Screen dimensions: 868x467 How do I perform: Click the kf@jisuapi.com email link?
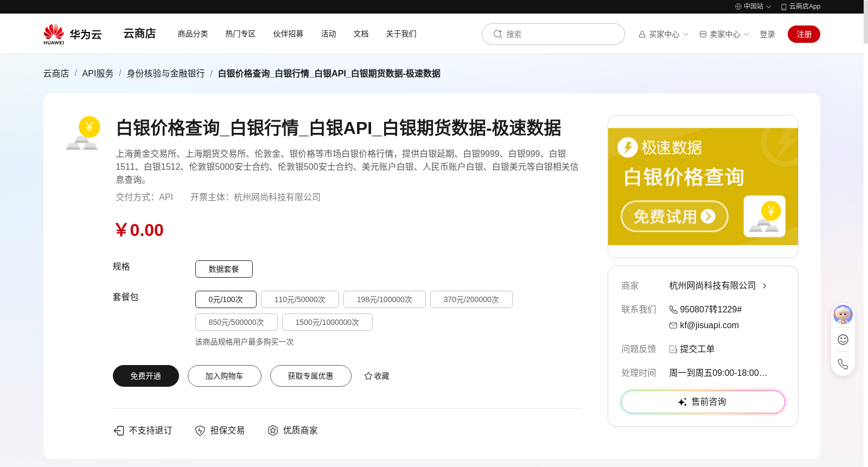point(710,325)
